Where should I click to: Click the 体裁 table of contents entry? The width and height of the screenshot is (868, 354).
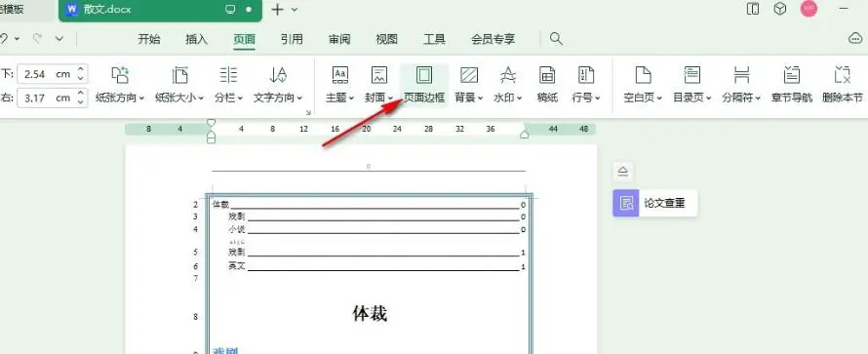(x=369, y=205)
